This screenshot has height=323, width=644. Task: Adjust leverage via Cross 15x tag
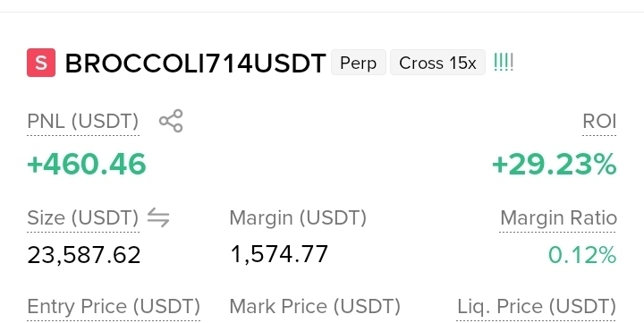click(437, 63)
